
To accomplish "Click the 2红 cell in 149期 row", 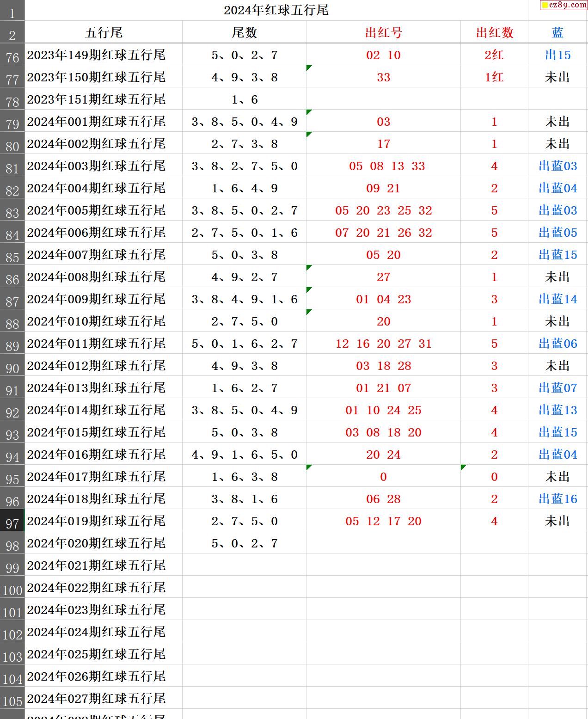I will [494, 55].
